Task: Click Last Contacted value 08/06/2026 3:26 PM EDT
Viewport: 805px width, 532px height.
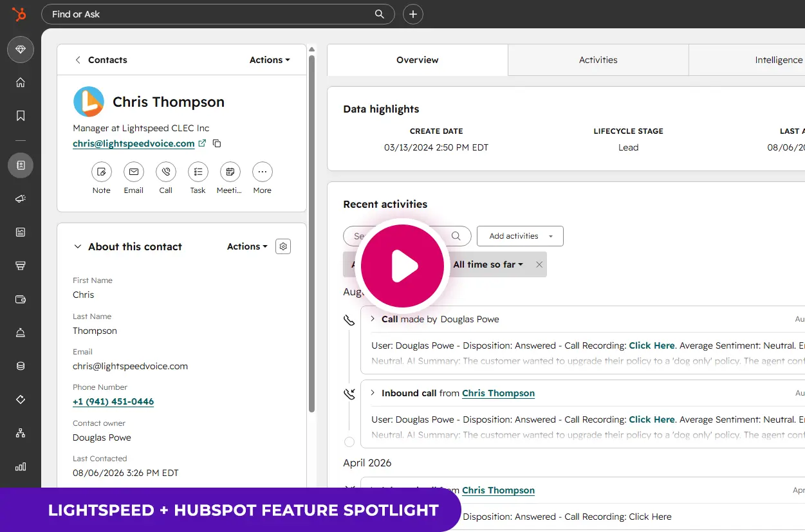Action: (x=125, y=473)
